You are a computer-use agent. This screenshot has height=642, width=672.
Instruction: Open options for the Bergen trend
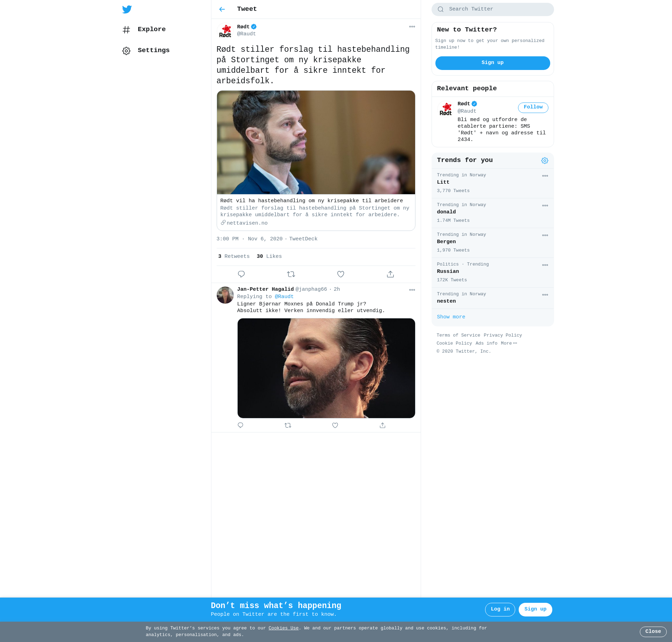[545, 235]
